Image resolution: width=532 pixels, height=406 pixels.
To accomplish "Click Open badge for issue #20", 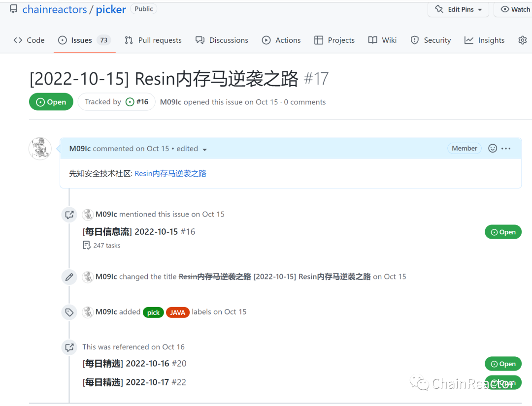I will click(503, 364).
